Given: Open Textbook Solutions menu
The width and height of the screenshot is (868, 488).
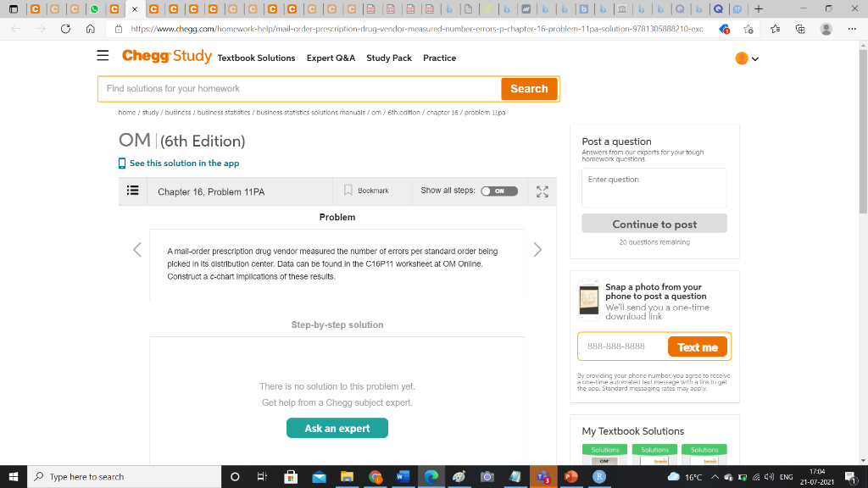Looking at the screenshot, I should click(256, 58).
